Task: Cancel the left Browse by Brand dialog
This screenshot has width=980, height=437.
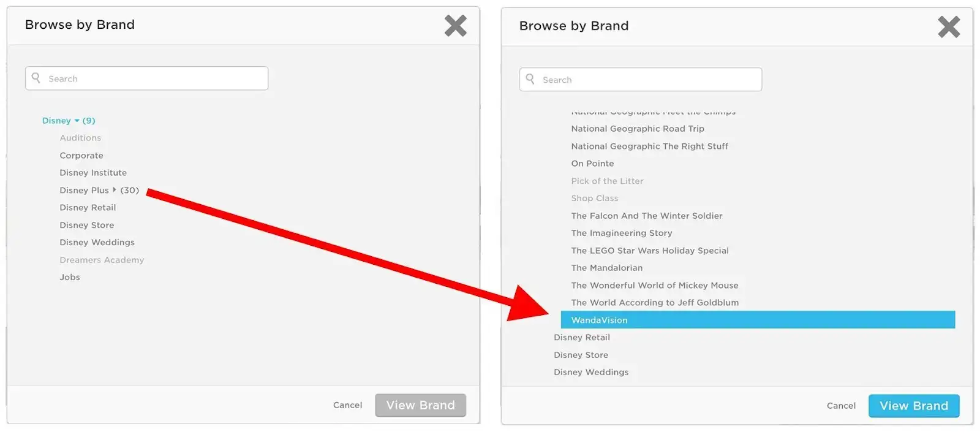Action: tap(347, 405)
